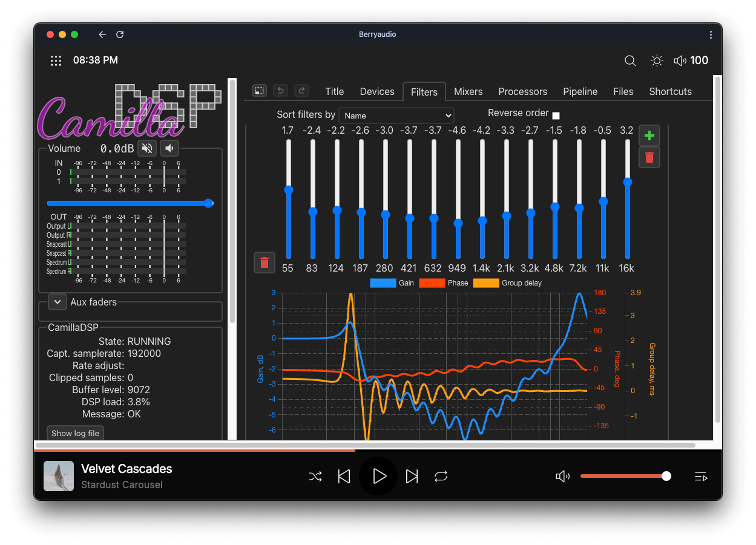This screenshot has height=545, width=756.
Task: Skip to next track
Action: pos(412,477)
